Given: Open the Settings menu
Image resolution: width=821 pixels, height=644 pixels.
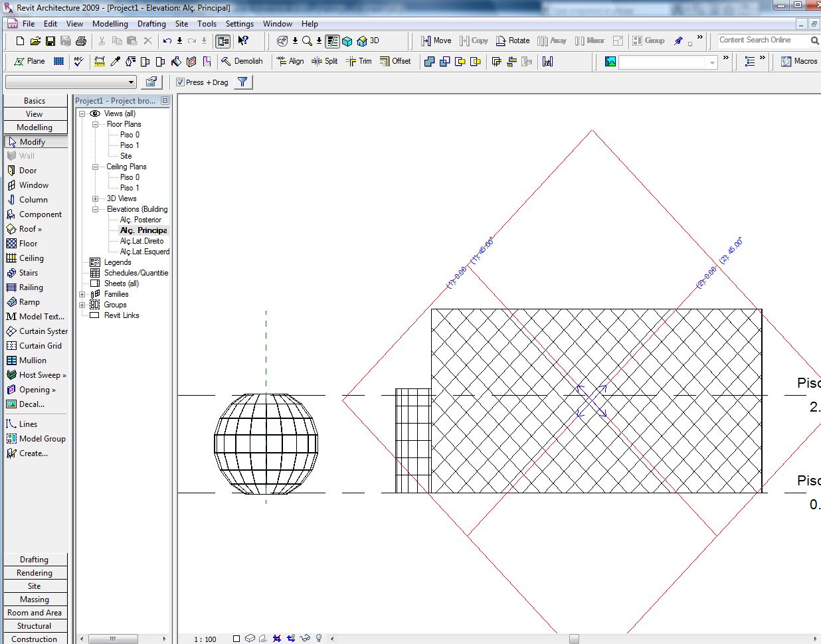Looking at the screenshot, I should coord(239,24).
